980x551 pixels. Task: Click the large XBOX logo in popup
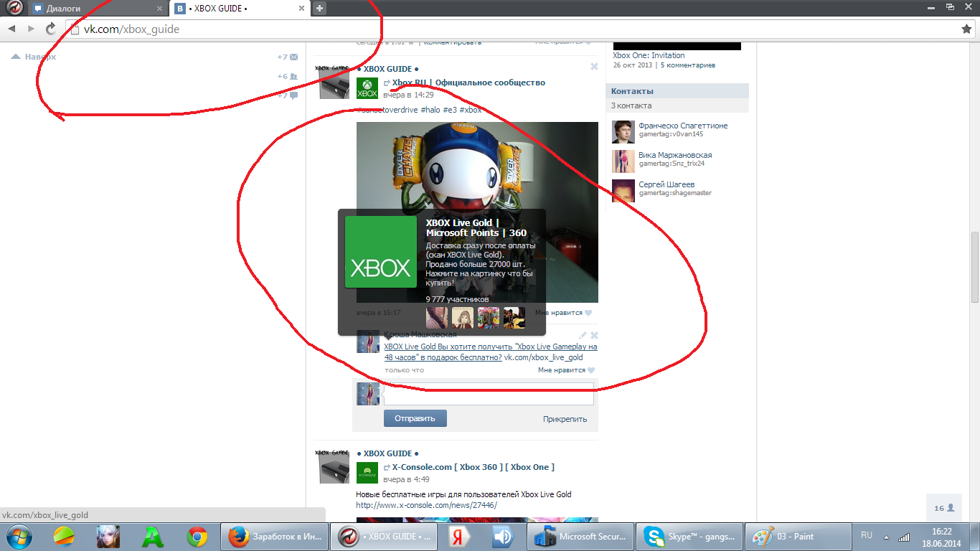381,252
